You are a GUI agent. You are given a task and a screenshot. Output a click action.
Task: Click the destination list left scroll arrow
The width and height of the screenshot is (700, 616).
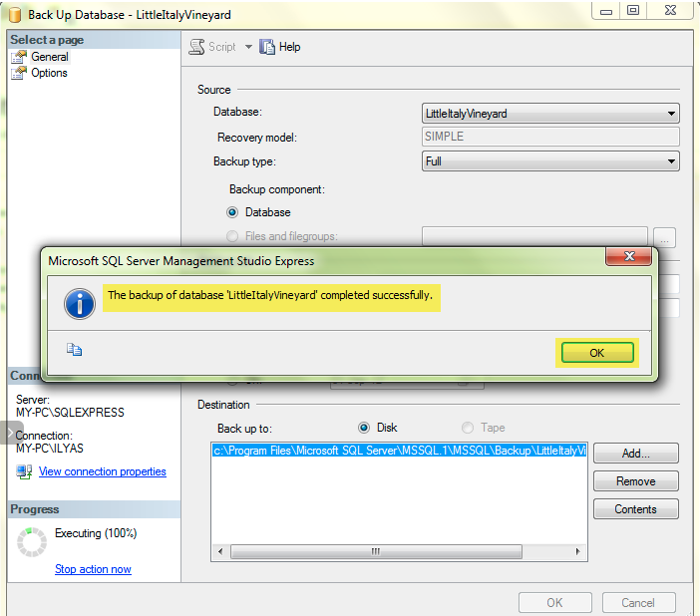coord(220,552)
